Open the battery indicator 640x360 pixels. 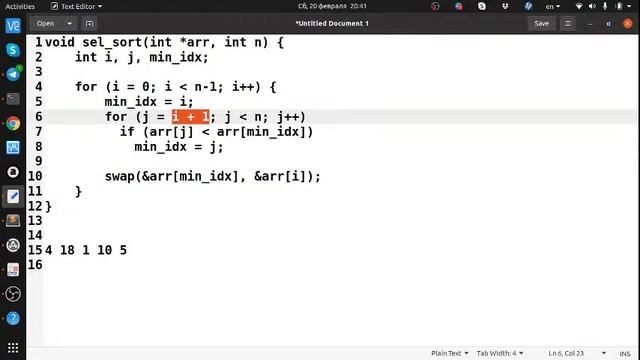pyautogui.click(x=619, y=6)
